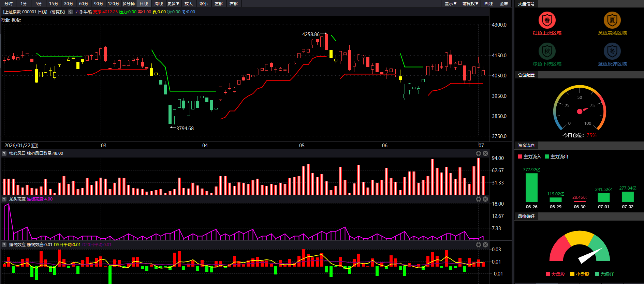Switch to the 90分 period
This screenshot has width=644, height=284.
coord(99,4)
